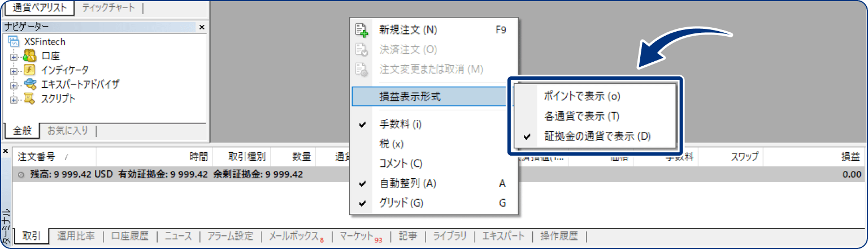Viewport: 868px width, 249px height.
Task: Expand the エキスパートアドバイザ tree node
Action: [x=13, y=85]
